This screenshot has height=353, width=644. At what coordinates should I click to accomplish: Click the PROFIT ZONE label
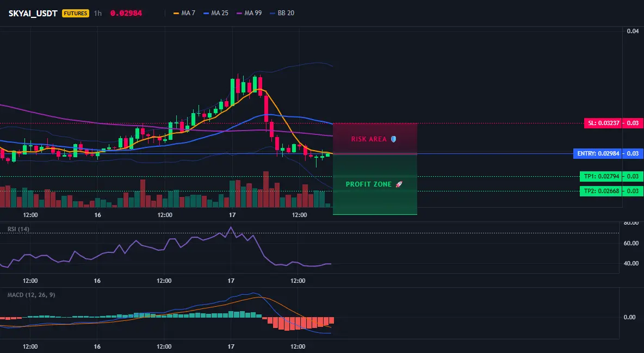click(x=368, y=184)
